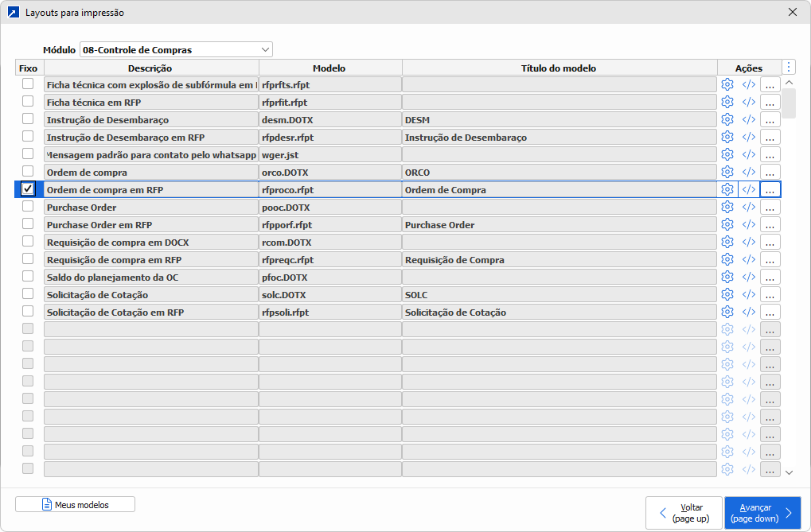Click the Avançar (page down) button

762,513
